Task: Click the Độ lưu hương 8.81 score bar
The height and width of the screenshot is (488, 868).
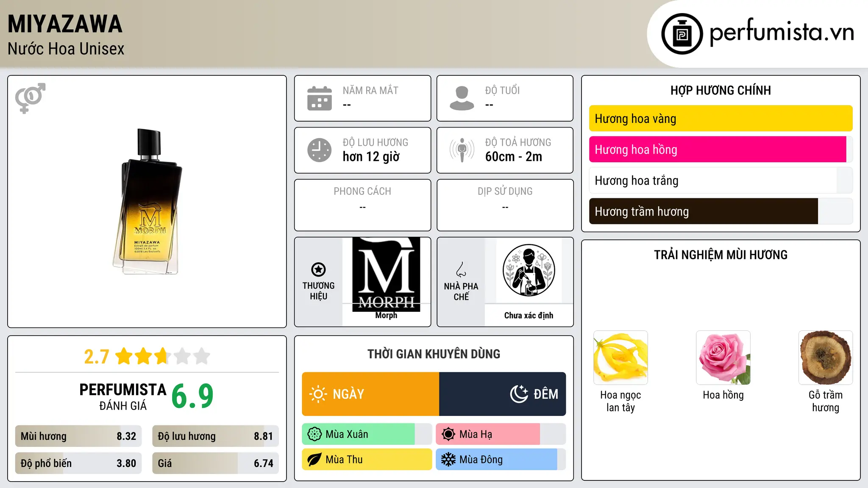Action: [215, 436]
